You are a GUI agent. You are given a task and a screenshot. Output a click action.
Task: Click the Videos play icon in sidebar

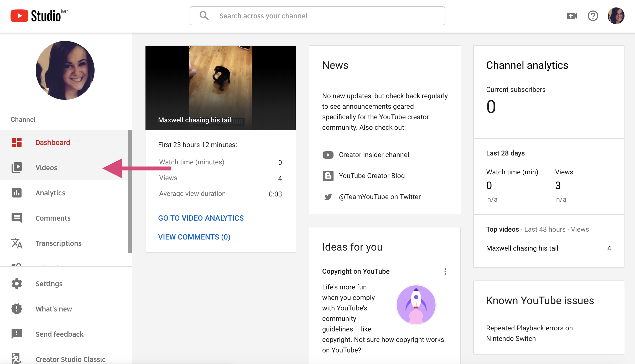coord(17,168)
